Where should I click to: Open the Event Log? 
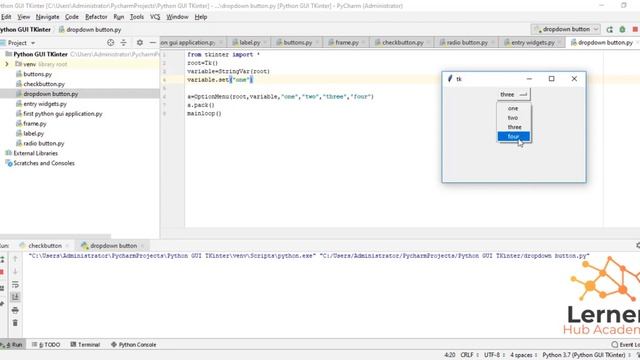click(x=626, y=344)
